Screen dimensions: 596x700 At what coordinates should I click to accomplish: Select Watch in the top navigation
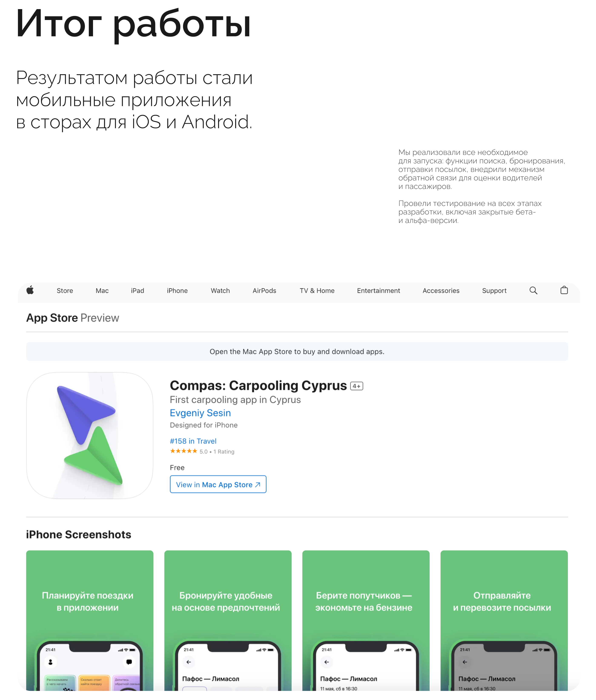click(220, 291)
